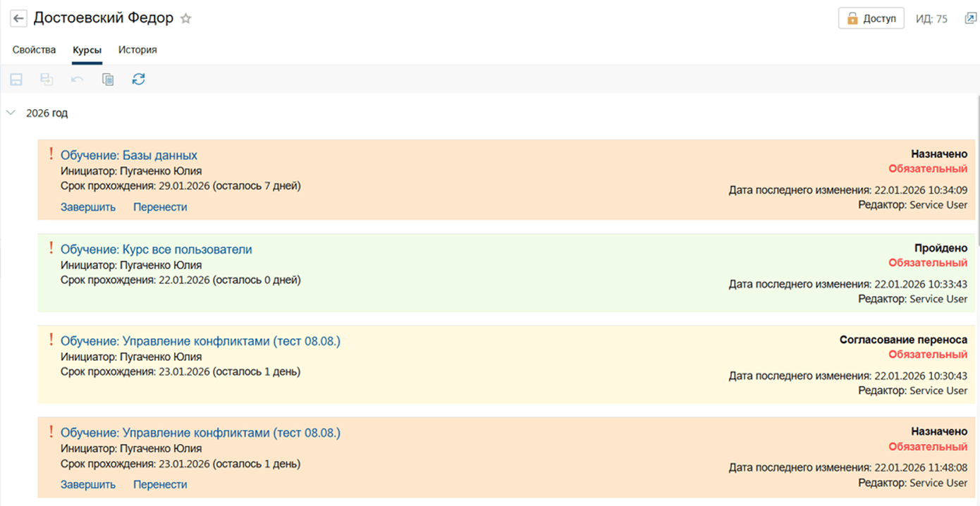The height and width of the screenshot is (506, 980).
Task: Open the Доступ access settings
Action: tap(871, 19)
